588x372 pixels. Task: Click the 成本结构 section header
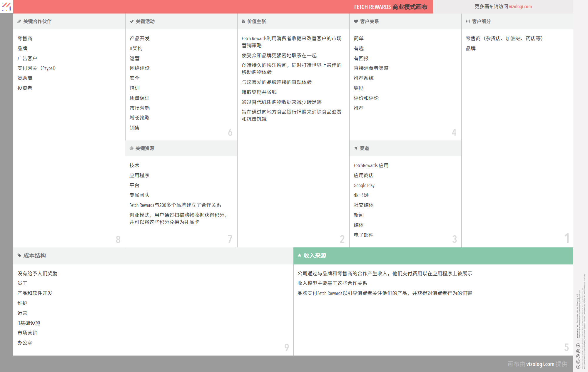(34, 256)
